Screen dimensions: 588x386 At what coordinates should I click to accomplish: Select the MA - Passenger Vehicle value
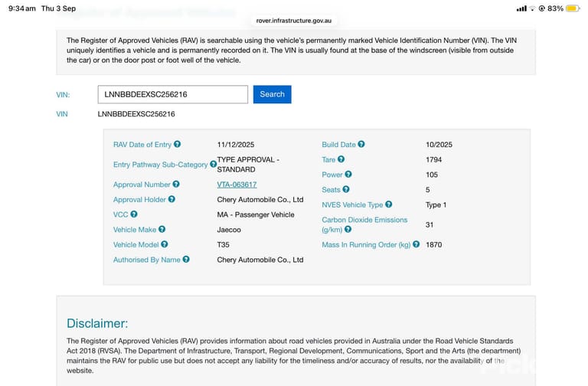(256, 214)
